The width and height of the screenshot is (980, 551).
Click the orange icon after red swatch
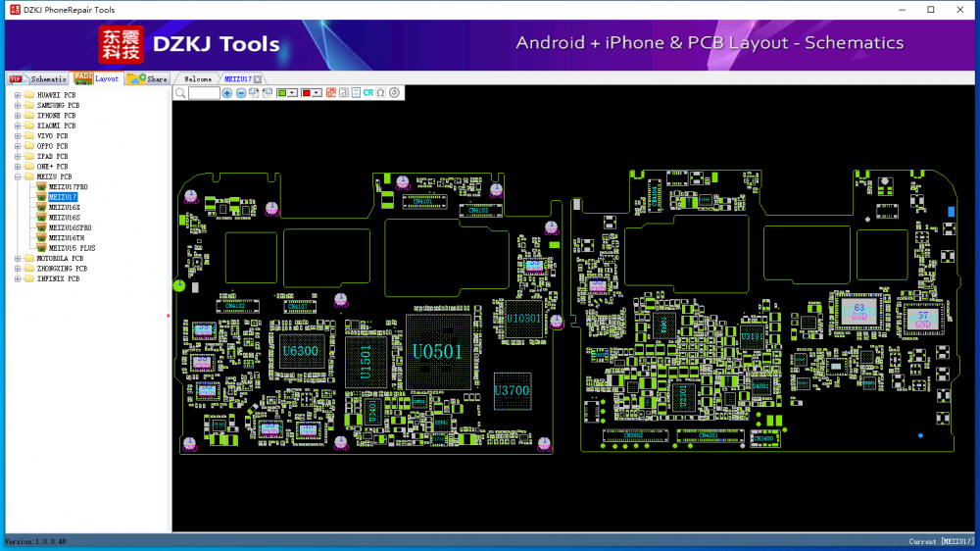(x=330, y=93)
